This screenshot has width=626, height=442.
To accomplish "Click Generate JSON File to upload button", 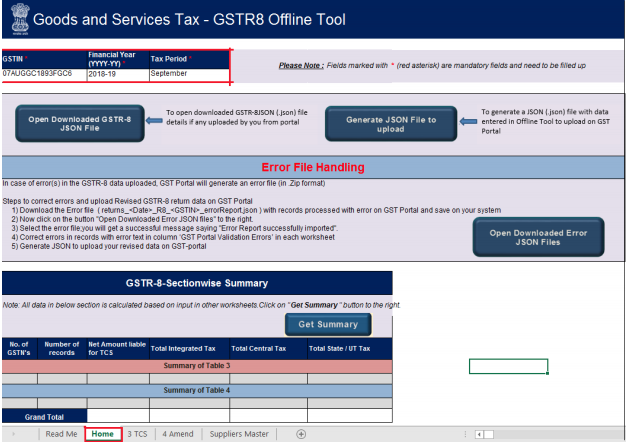I will [x=391, y=124].
